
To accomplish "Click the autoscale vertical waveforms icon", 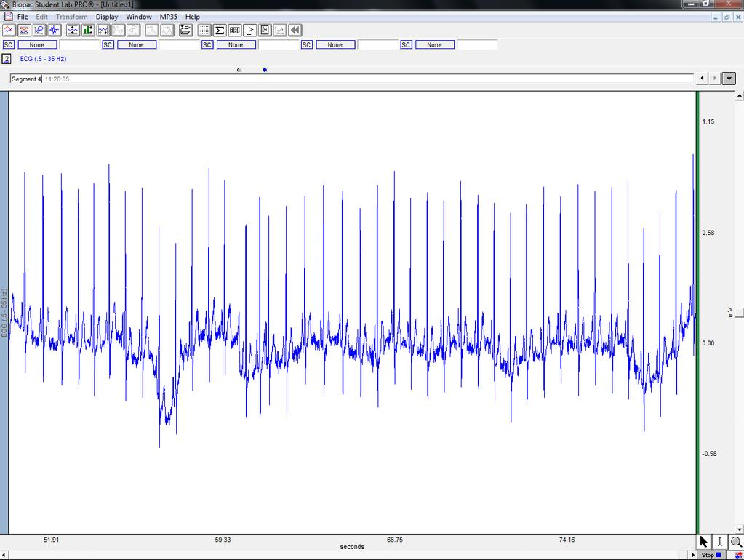I will pos(73,31).
